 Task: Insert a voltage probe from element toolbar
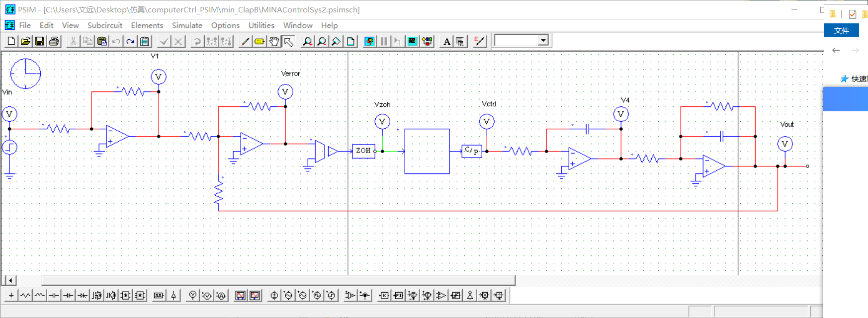pos(193,296)
